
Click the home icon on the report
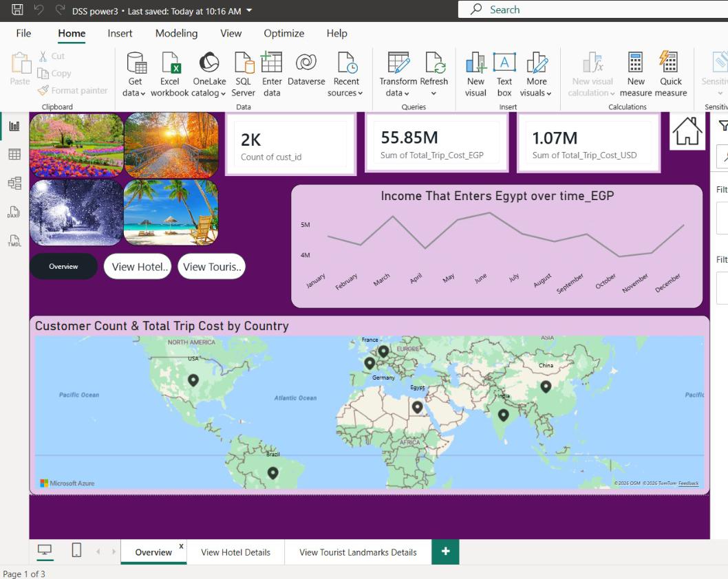[x=687, y=131]
